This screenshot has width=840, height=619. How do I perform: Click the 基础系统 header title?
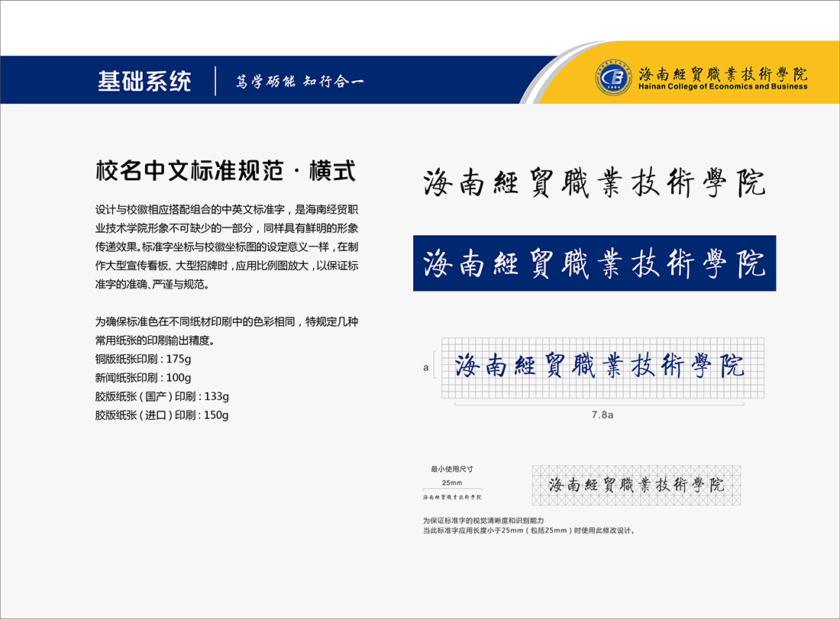pyautogui.click(x=144, y=81)
